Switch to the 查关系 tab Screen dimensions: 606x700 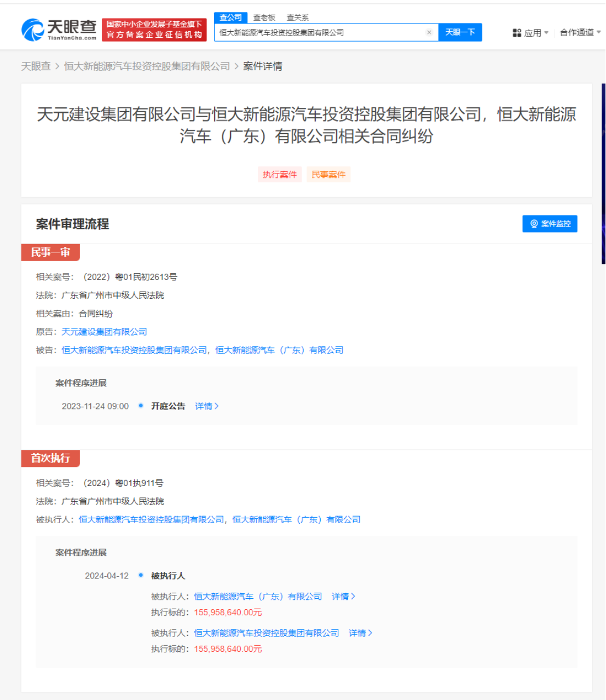(x=298, y=18)
